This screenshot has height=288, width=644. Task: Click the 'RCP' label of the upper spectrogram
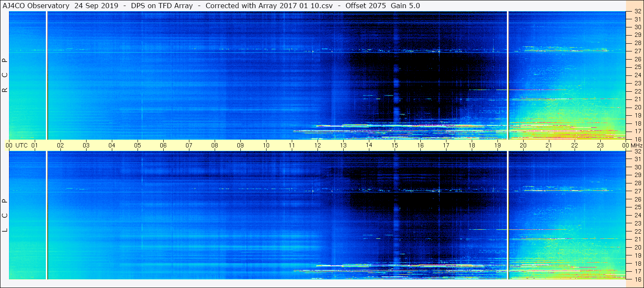[5, 75]
